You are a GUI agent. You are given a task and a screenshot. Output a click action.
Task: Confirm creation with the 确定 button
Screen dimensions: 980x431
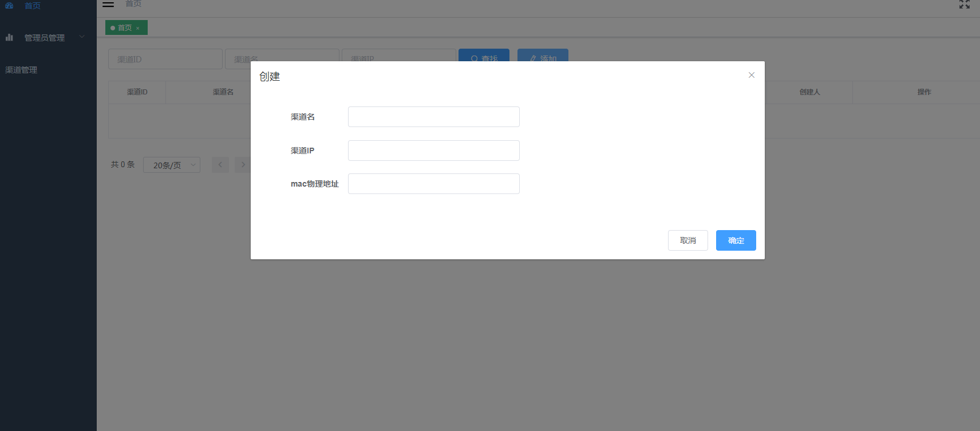coord(736,240)
